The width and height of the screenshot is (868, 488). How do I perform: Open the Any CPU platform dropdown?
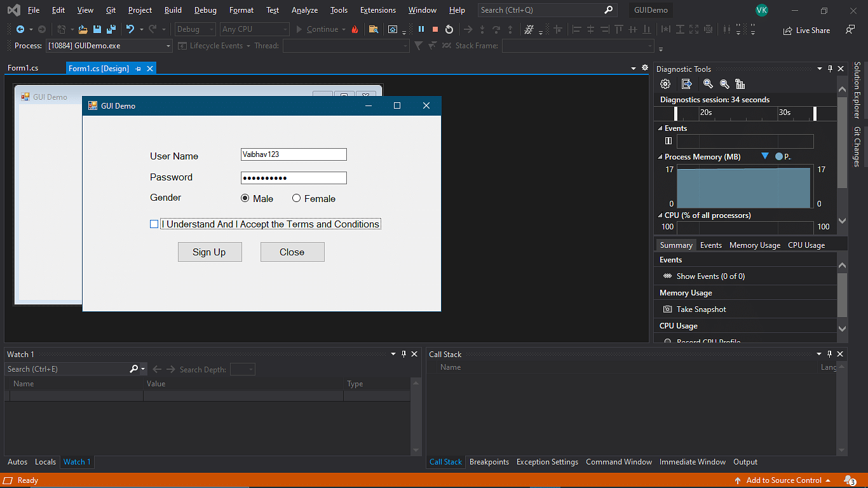point(254,29)
